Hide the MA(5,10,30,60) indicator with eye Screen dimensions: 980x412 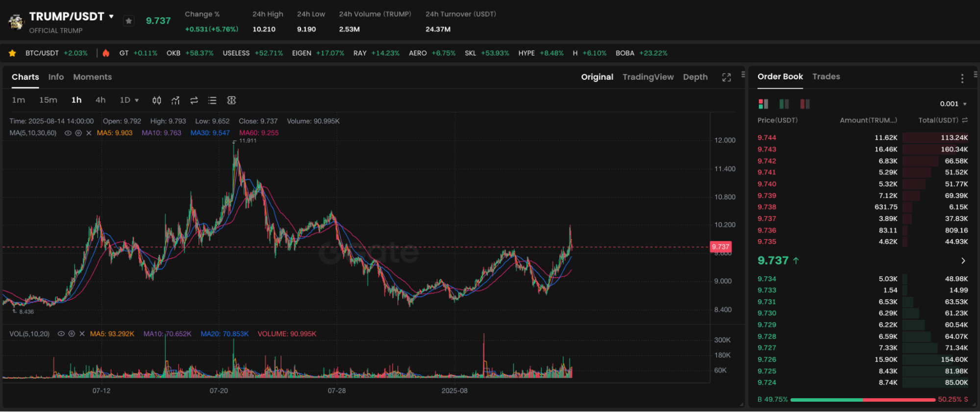point(68,133)
